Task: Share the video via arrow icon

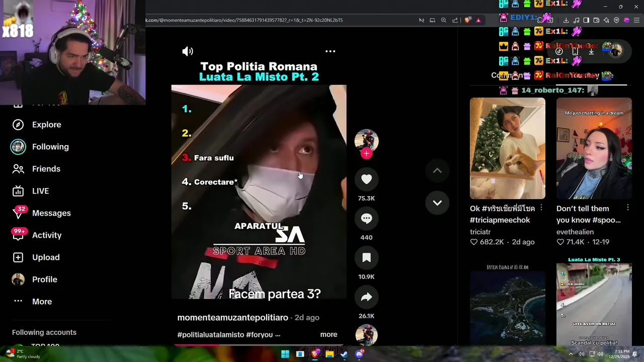Action: click(366, 297)
